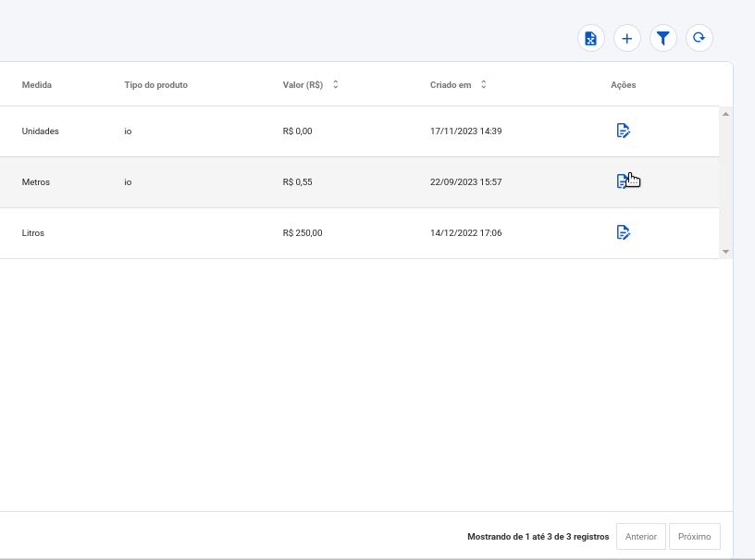Viewport: 755px width, 560px height.
Task: Click the Medida column header
Action: 37,85
